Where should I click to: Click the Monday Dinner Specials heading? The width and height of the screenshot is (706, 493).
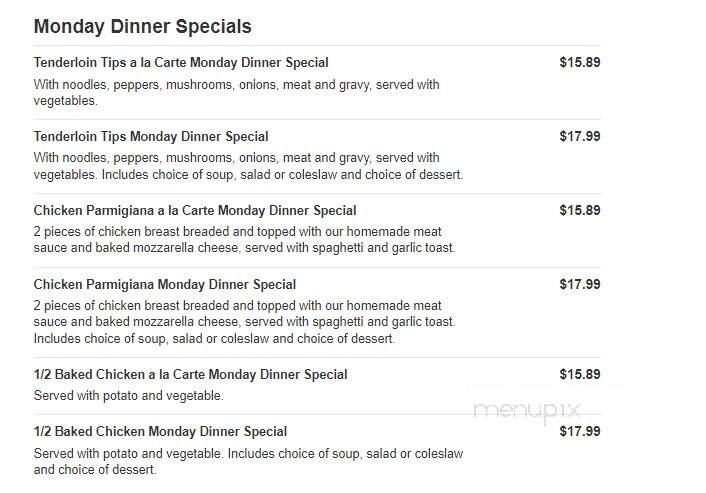click(x=142, y=26)
